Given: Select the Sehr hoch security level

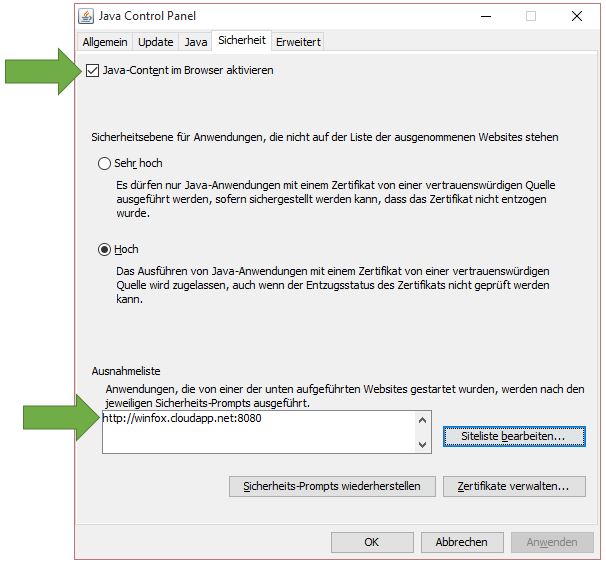Looking at the screenshot, I should (104, 163).
